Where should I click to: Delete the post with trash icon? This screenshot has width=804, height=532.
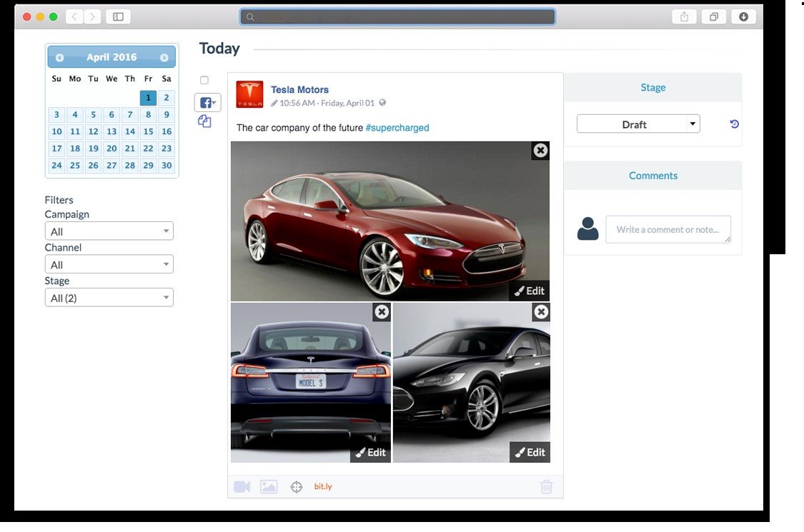click(547, 486)
